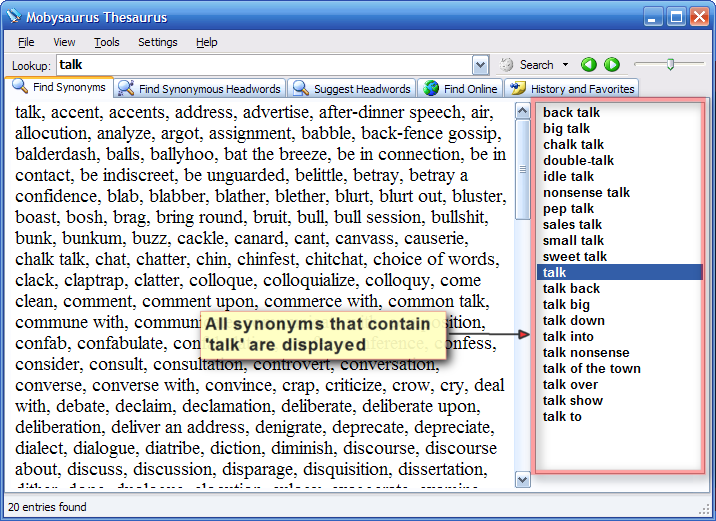Viewport: 716px width, 521px height.
Task: Click the Mobysaurus quill title bar icon
Action: (x=14, y=16)
